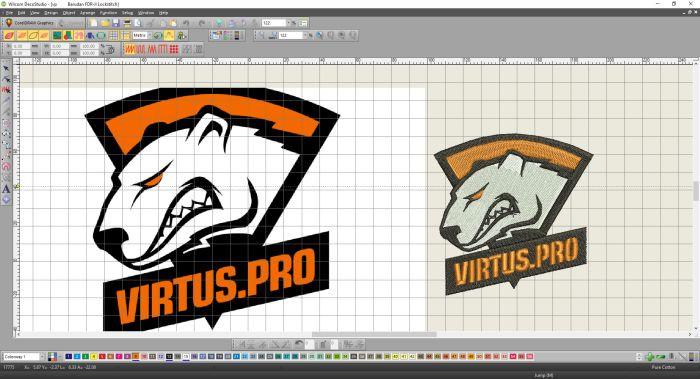Choose the Lettering 'A' tool
The image size is (700, 379).
(x=6, y=189)
